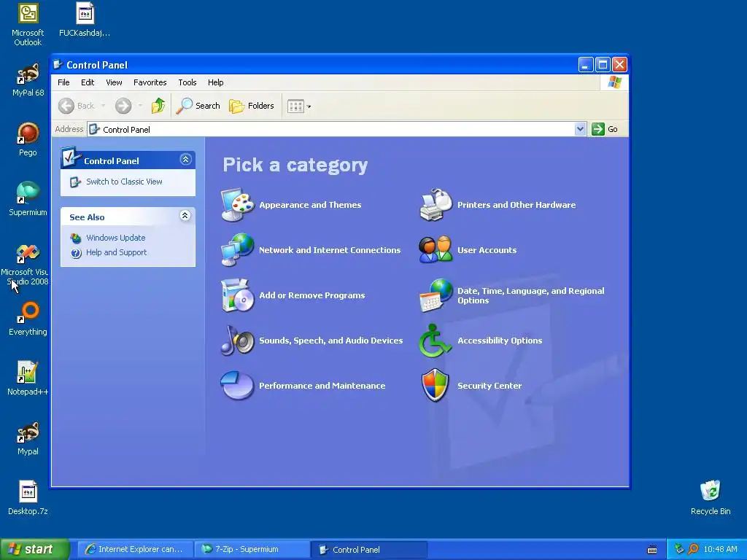Click the Control Panel title bar icon
The height and width of the screenshot is (560, 747).
coord(58,65)
